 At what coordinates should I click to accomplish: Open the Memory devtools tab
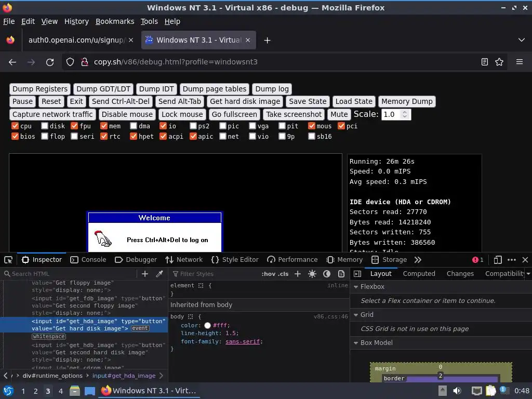pos(344,260)
